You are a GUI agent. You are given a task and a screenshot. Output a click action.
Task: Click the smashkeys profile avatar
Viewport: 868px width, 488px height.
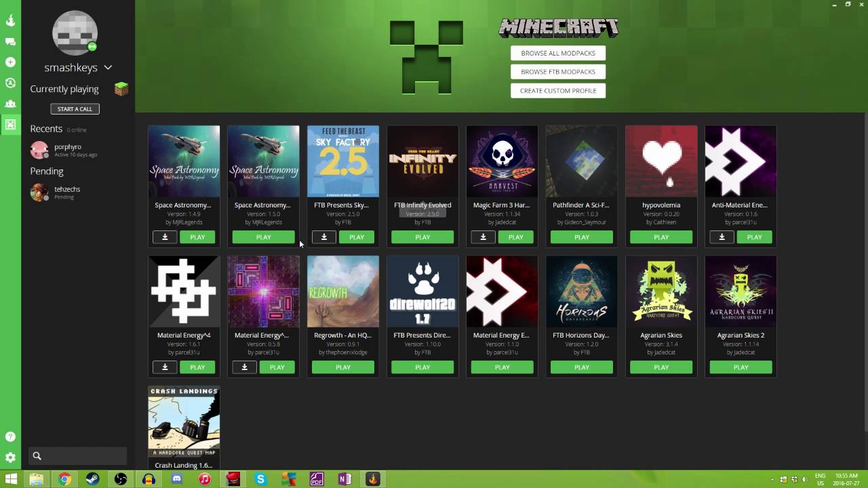click(75, 33)
